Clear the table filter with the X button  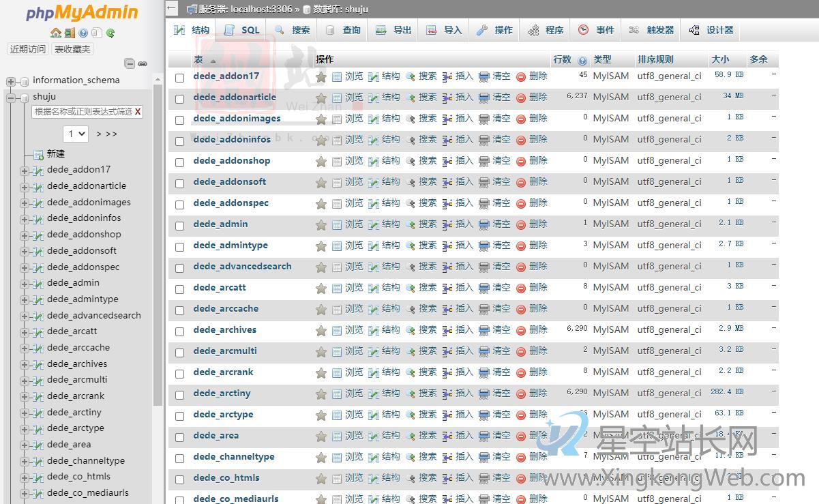[x=136, y=110]
